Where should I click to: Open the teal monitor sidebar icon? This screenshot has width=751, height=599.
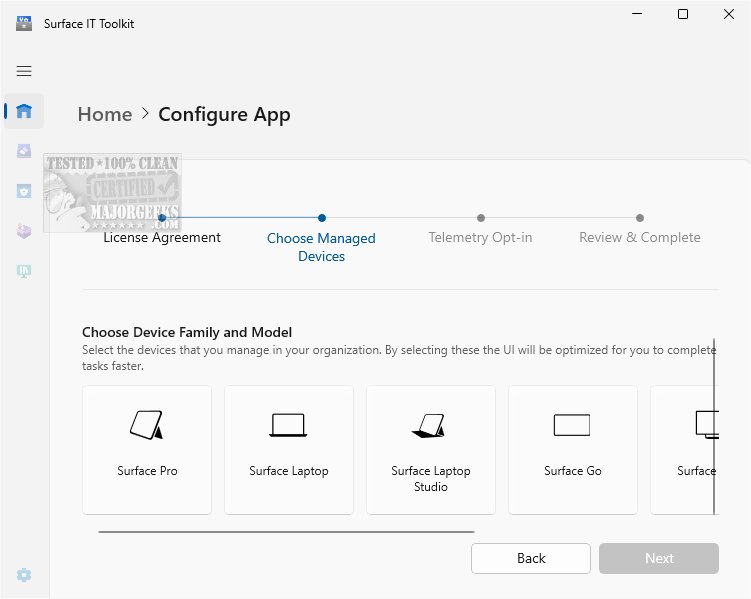pyautogui.click(x=24, y=271)
